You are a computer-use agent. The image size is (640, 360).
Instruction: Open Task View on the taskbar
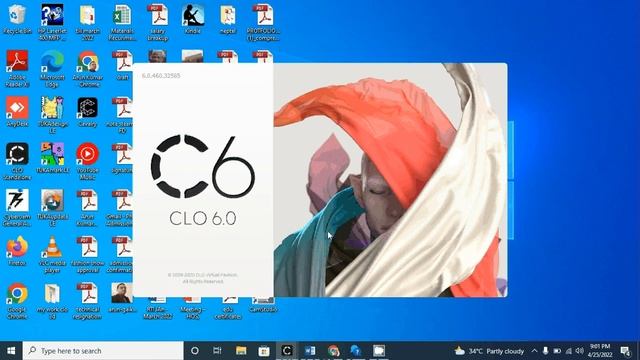tap(217, 351)
